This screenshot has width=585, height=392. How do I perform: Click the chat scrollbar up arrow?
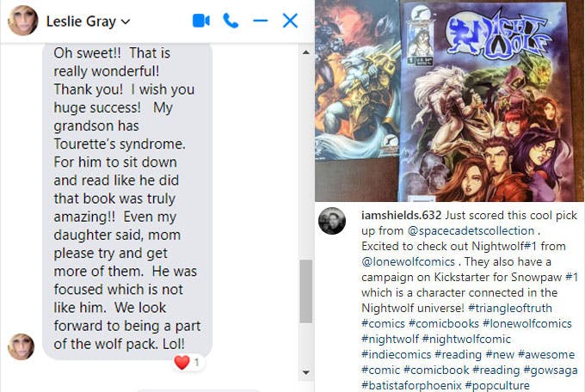click(x=306, y=52)
